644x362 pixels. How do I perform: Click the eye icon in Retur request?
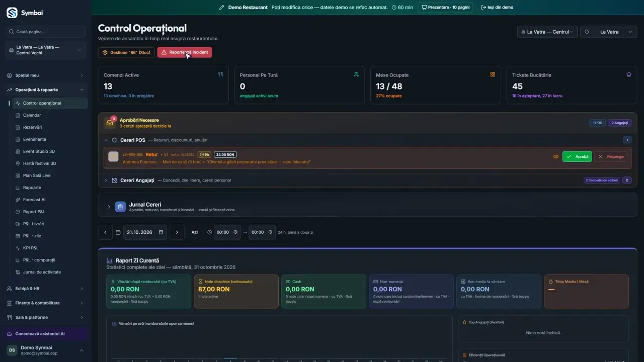556,157
